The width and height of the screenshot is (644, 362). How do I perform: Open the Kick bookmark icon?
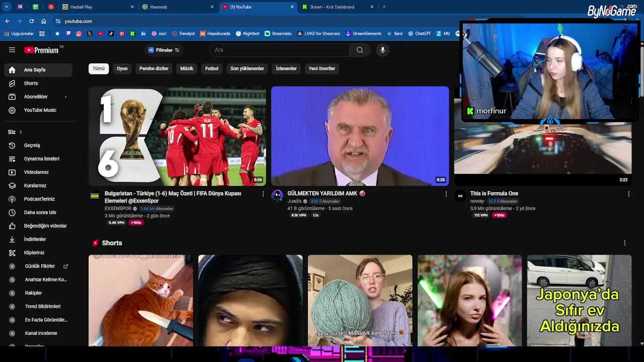(132, 34)
